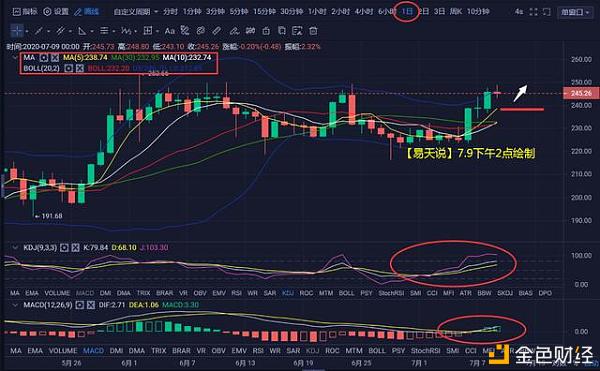Select the crosshair cursor tool
The height and width of the screenshot is (371, 600).
tap(17, 31)
